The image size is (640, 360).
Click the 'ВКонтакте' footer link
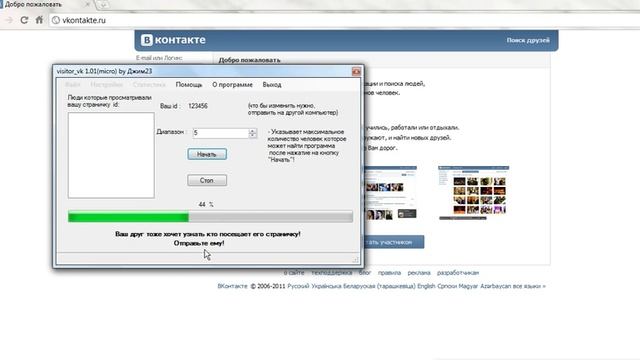tap(232, 286)
